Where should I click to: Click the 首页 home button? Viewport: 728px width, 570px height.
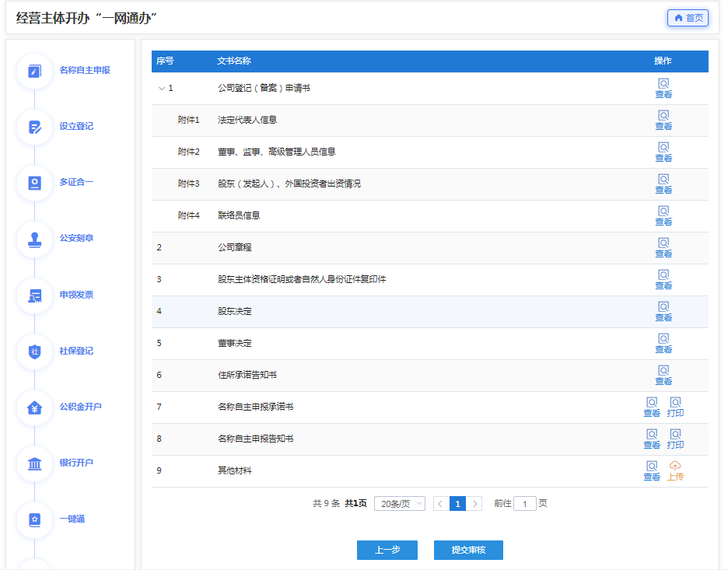(688, 18)
